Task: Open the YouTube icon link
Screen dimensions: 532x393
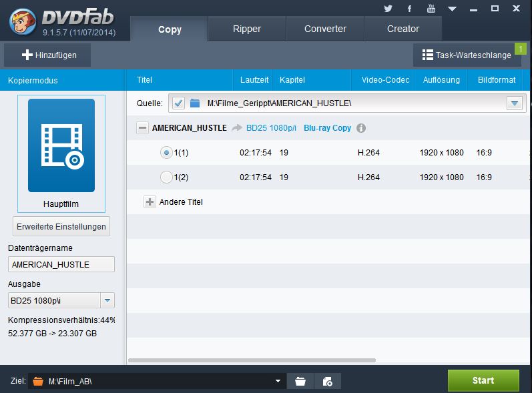Action: coord(431,9)
